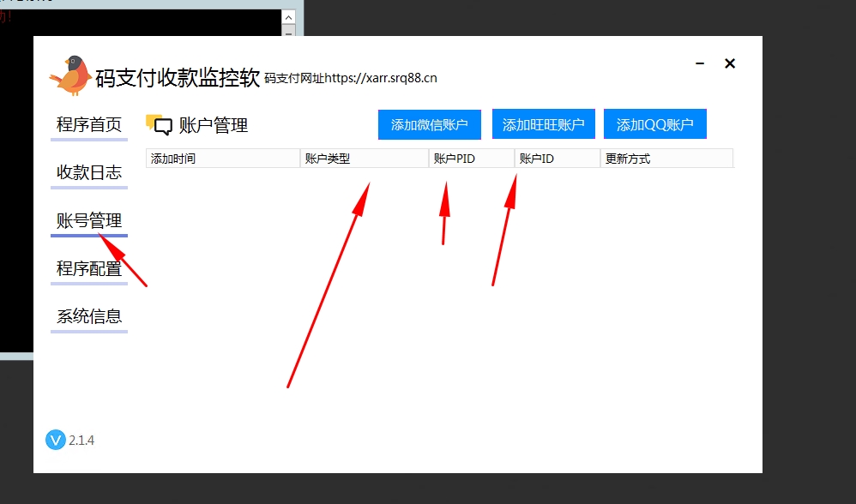The image size is (856, 504).
Task: Click the blue V version icon
Action: coord(55,440)
